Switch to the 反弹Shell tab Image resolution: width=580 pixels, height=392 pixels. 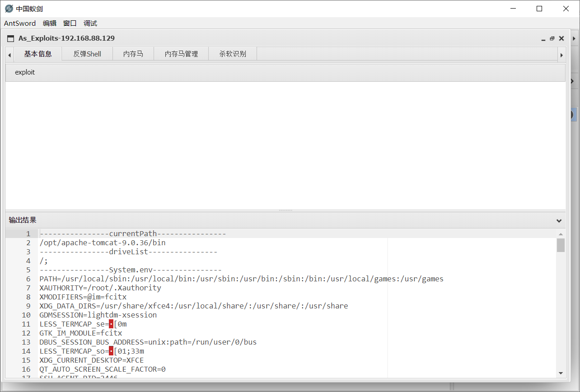pos(87,54)
